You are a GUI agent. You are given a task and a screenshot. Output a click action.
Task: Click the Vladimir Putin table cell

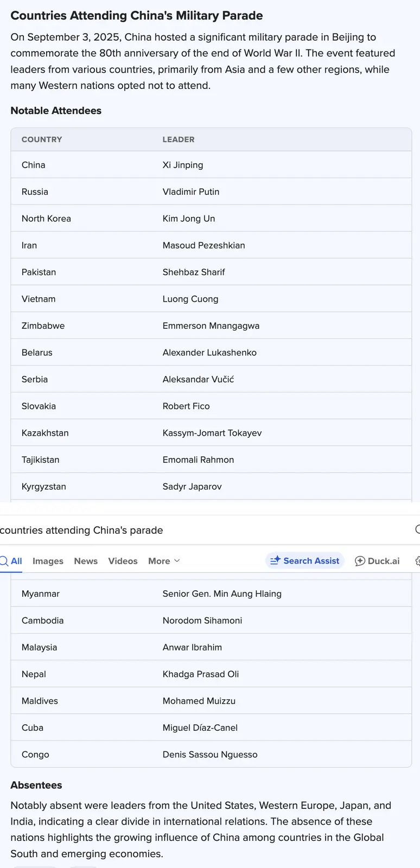191,192
